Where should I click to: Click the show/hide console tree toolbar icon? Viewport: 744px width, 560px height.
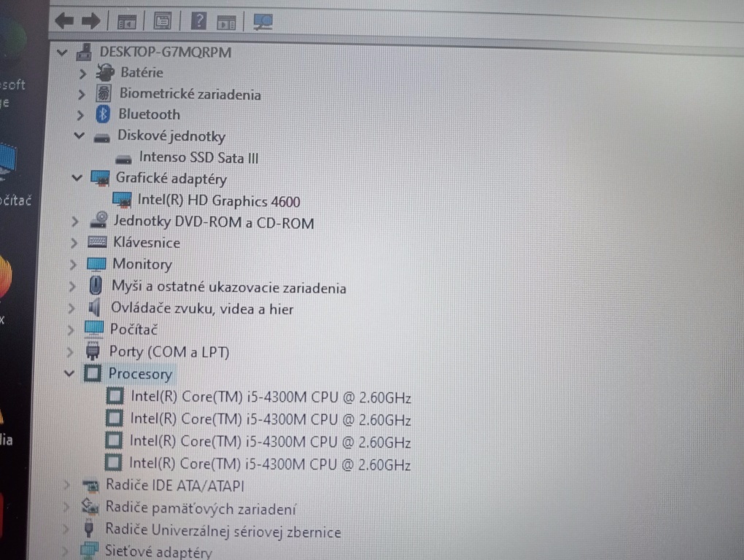point(127,22)
